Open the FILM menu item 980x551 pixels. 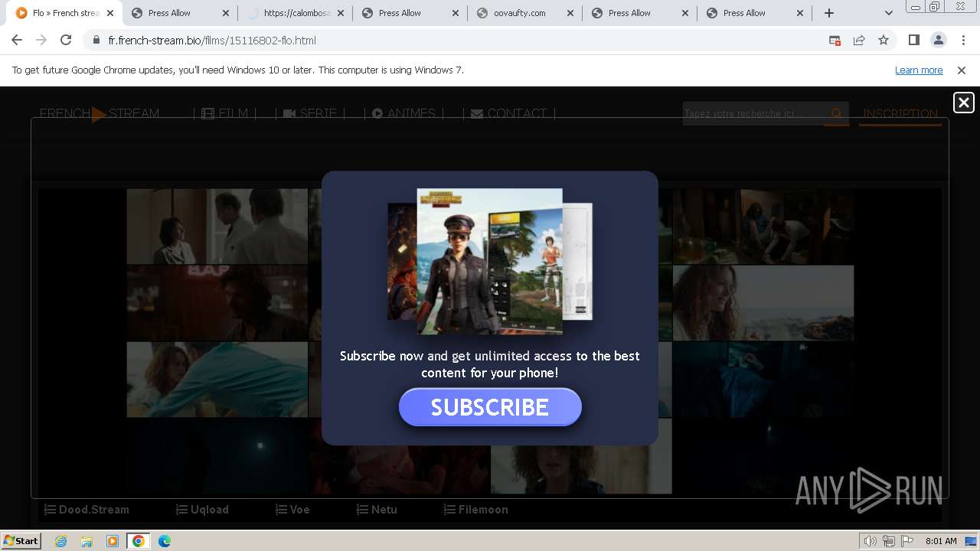coord(225,113)
